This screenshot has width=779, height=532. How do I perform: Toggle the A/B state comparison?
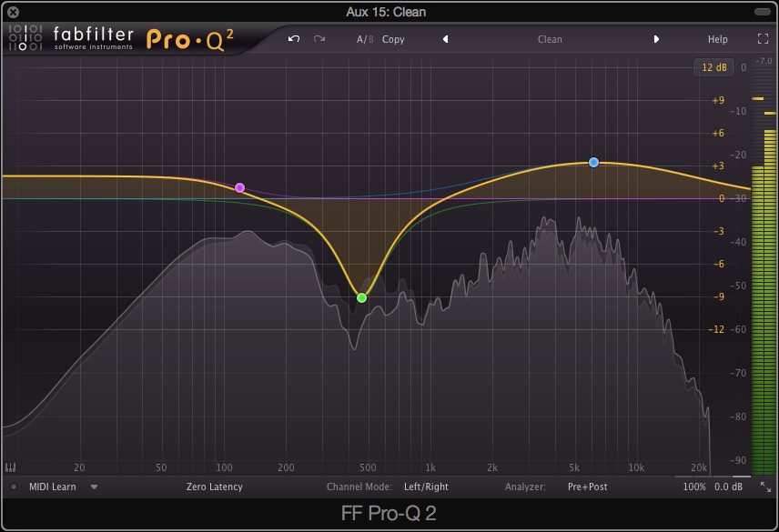pyautogui.click(x=365, y=39)
